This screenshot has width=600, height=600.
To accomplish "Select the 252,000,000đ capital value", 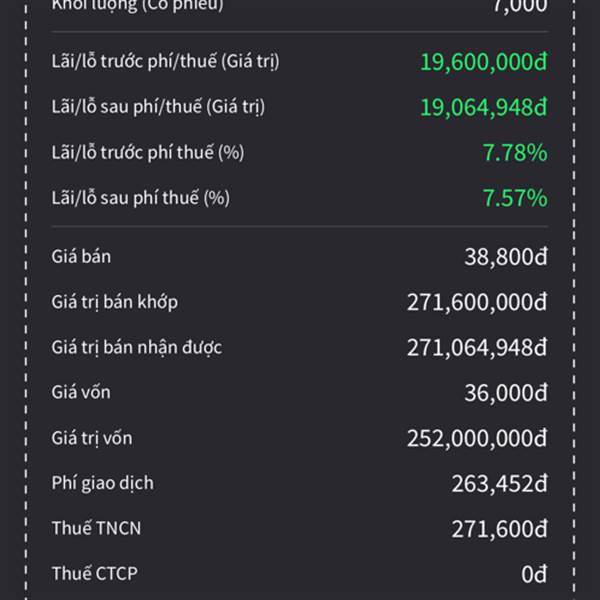I will pyautogui.click(x=477, y=438).
